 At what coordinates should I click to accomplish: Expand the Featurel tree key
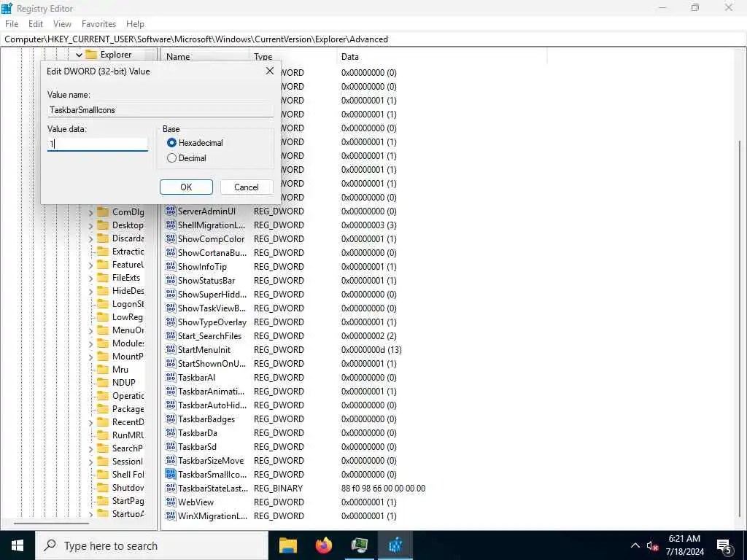coord(91,265)
